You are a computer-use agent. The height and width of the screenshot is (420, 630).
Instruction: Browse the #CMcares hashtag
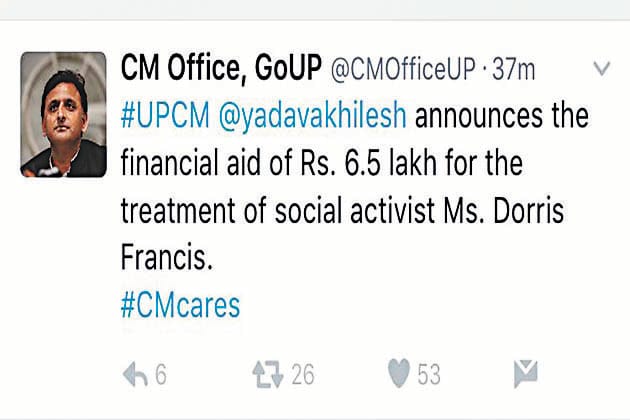[181, 304]
